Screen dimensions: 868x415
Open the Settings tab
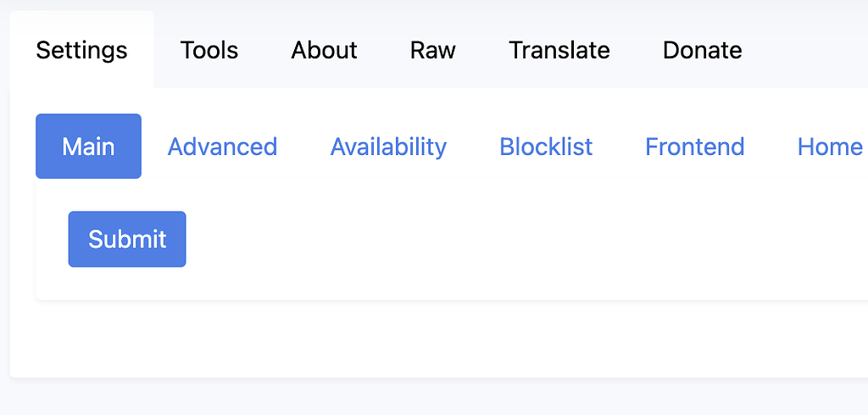(x=81, y=50)
